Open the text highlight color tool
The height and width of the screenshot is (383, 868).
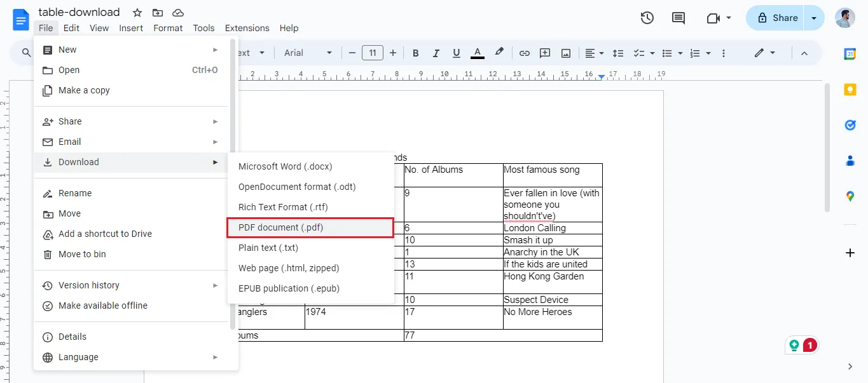pyautogui.click(x=499, y=53)
